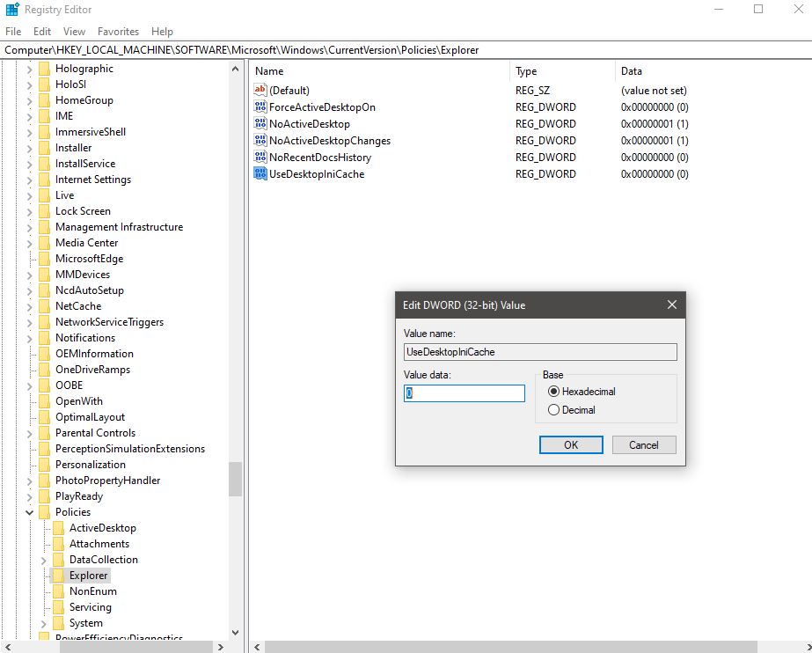The height and width of the screenshot is (653, 812).
Task: Click the REG_DWORD icon beside ForceActiveDesktopOn
Action: [x=260, y=106]
